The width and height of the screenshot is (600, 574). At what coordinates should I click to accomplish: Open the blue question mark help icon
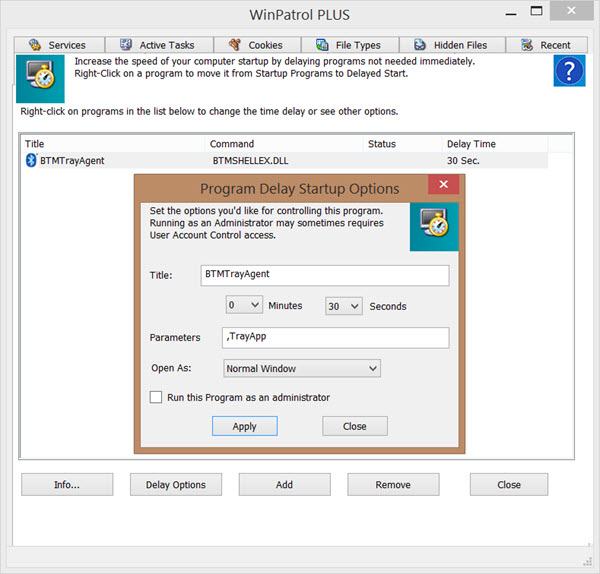click(569, 70)
